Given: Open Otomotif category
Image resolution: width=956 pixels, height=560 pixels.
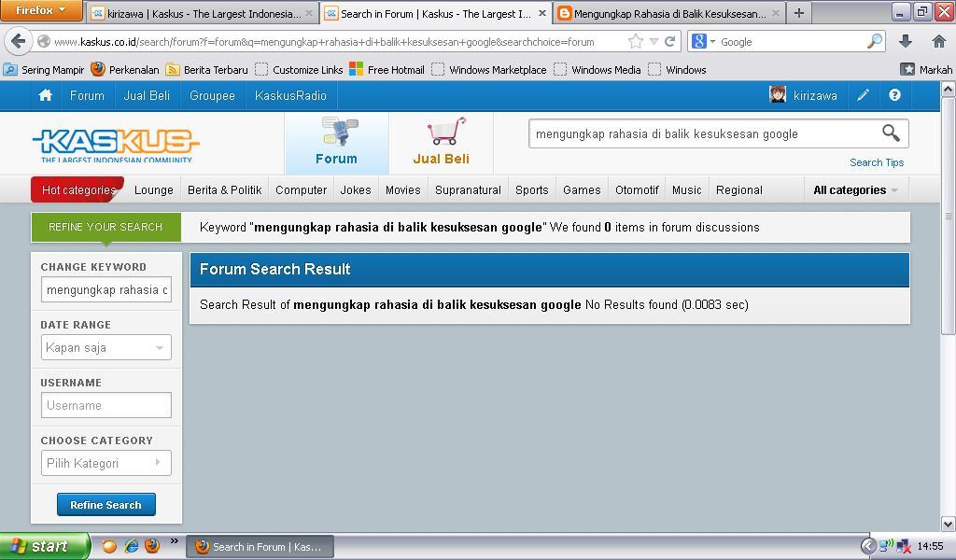Looking at the screenshot, I should click(x=637, y=190).
